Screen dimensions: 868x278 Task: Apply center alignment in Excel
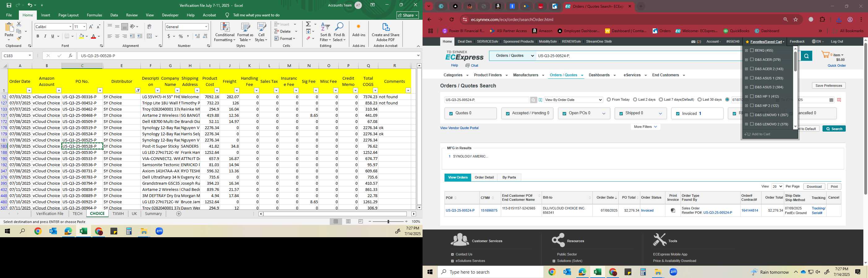[117, 36]
